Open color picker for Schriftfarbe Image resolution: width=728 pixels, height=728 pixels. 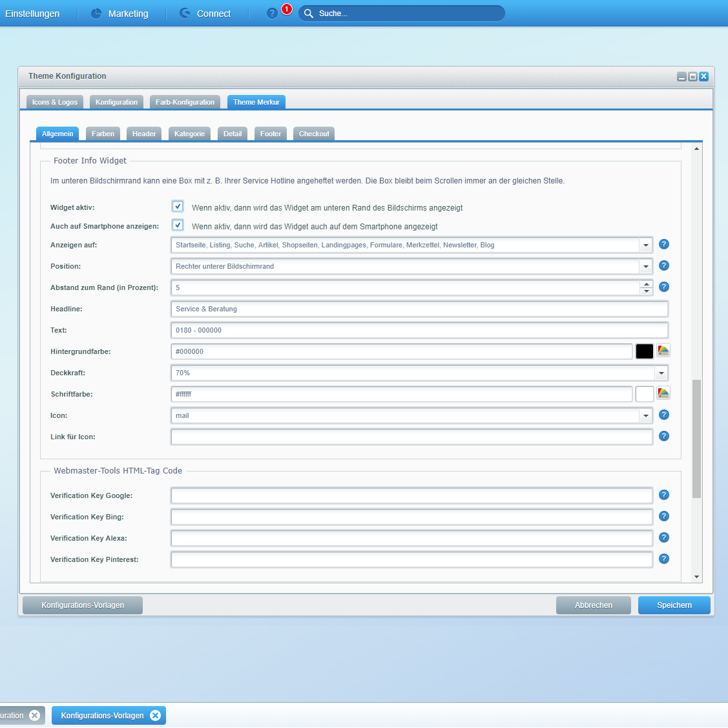663,393
